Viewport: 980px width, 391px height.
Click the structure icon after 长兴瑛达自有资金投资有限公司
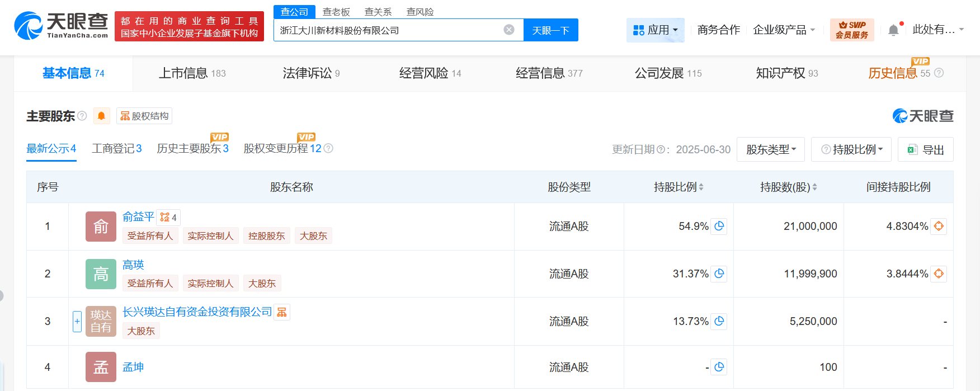coord(282,312)
